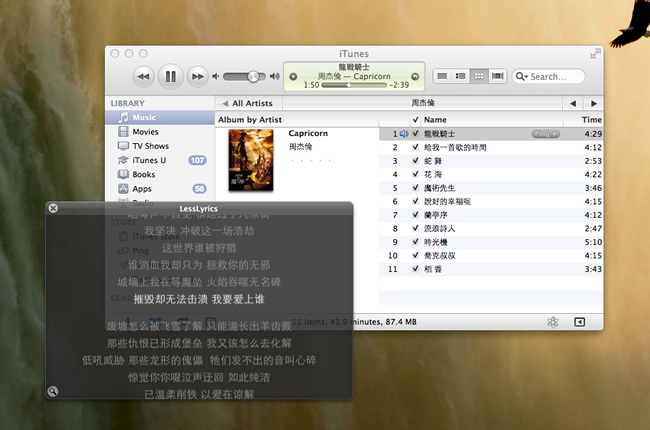
Task: Uncheck track 4 花海 checkbox
Action: point(415,174)
